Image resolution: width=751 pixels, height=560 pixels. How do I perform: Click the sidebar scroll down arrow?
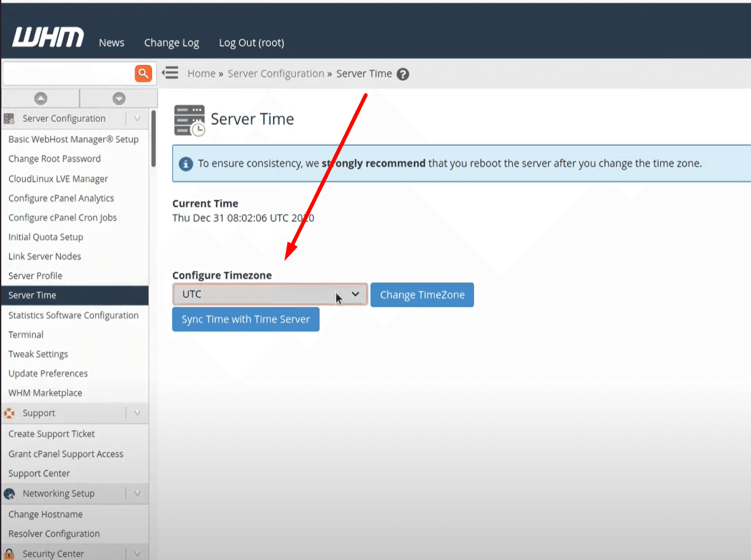coord(119,98)
